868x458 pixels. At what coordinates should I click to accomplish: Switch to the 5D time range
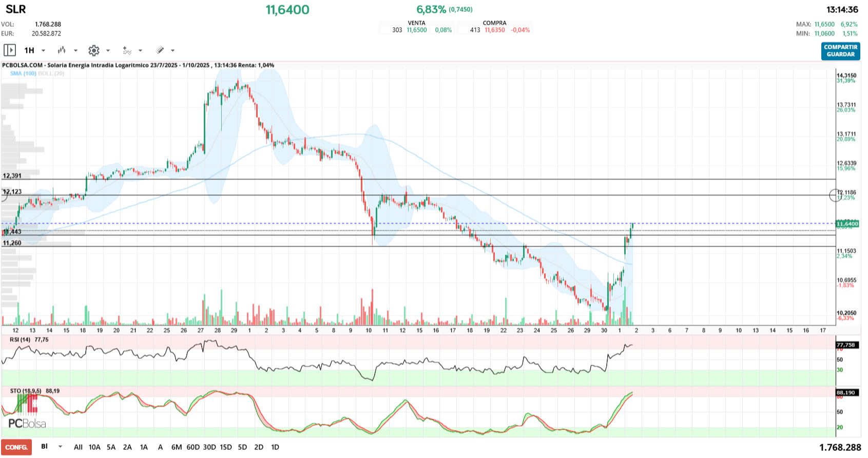242,447
